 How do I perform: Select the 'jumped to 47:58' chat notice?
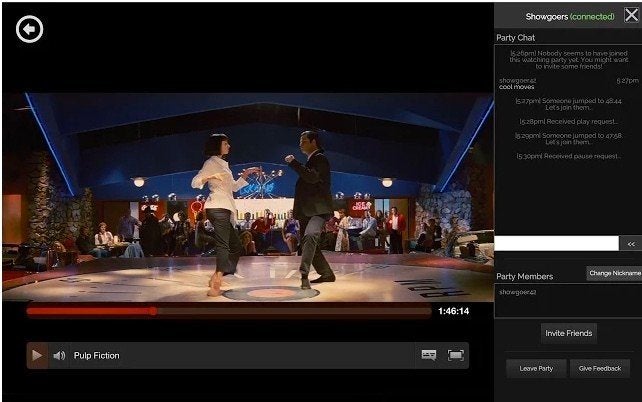pyautogui.click(x=569, y=139)
